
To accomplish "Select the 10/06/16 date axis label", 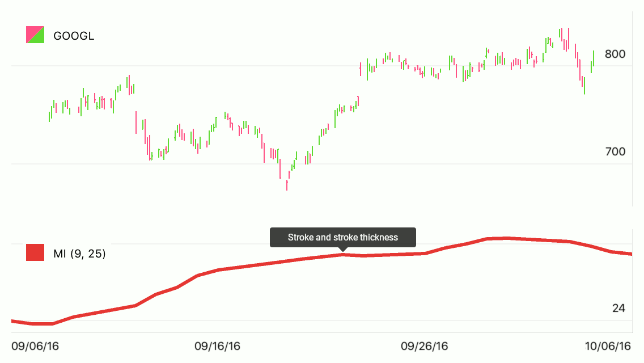I will [x=608, y=346].
